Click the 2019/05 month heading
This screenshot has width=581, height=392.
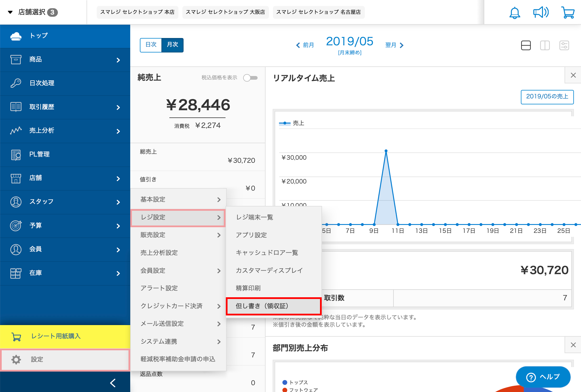click(350, 41)
